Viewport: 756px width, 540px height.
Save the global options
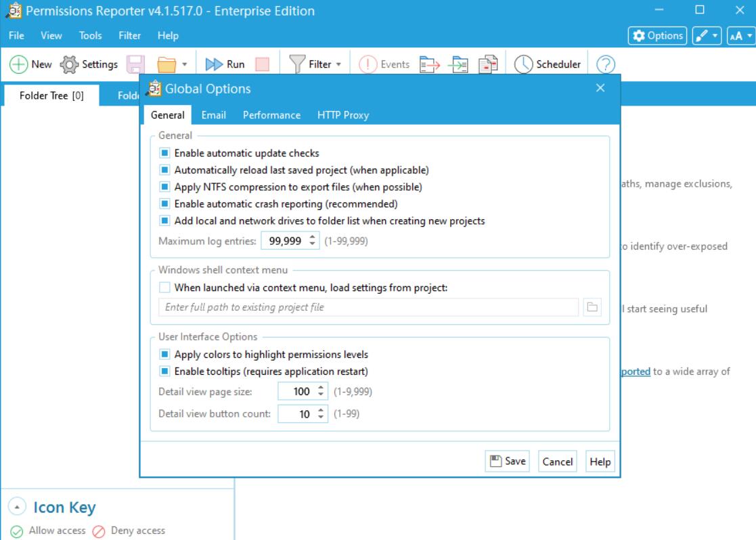pos(507,462)
